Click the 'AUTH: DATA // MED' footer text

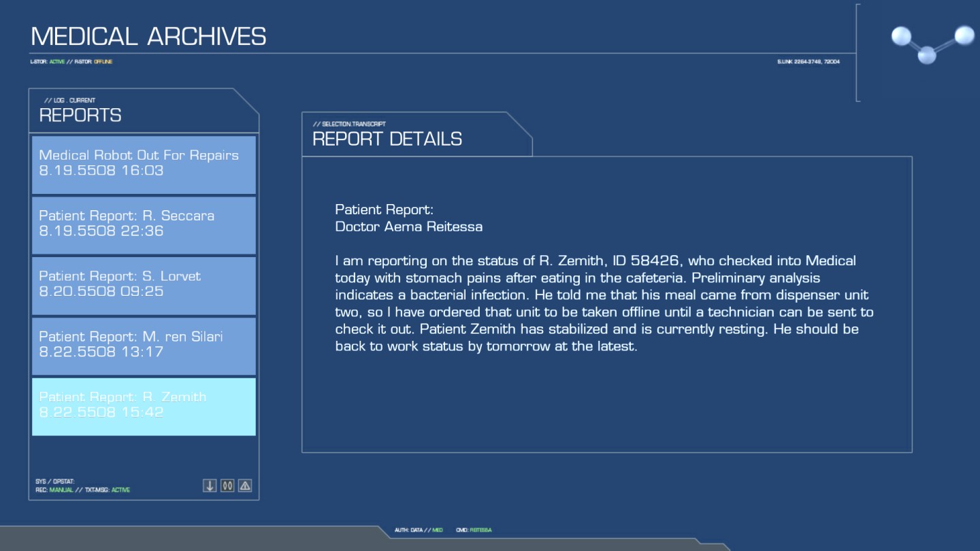click(x=419, y=530)
